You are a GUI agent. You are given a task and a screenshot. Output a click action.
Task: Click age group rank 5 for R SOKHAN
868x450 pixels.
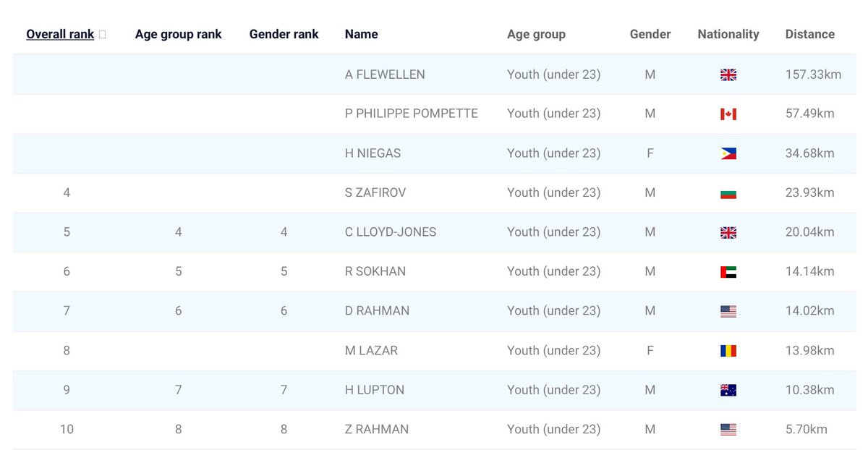point(178,271)
